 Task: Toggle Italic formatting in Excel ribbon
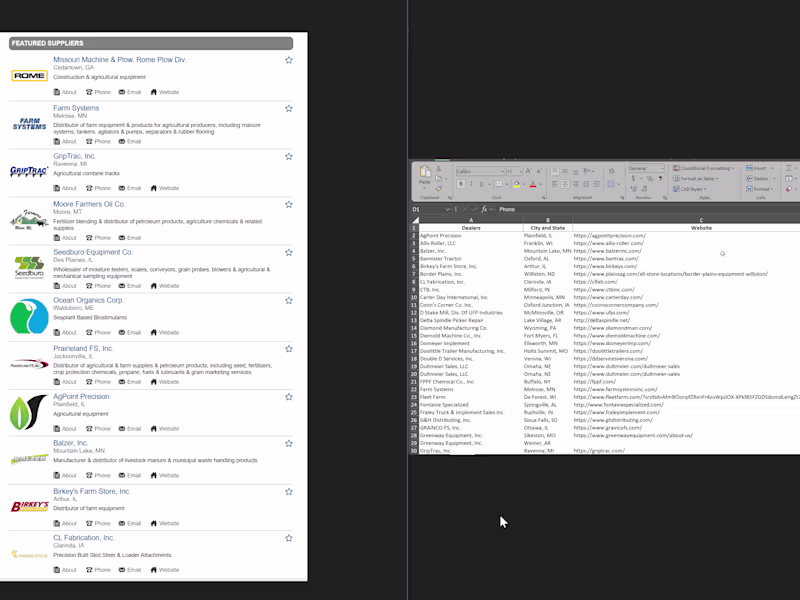(x=471, y=184)
